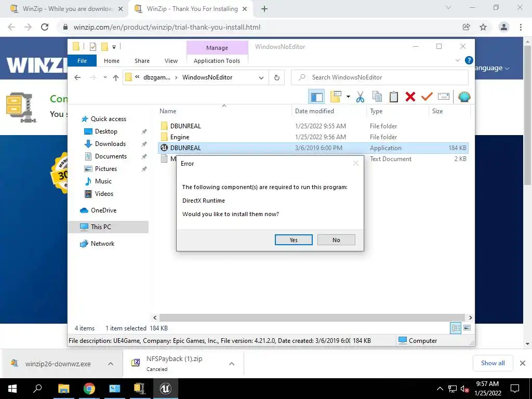This screenshot has width=532, height=399.
Task: Open the new folder icon's dropdown arrow
Action: pyautogui.click(x=348, y=97)
